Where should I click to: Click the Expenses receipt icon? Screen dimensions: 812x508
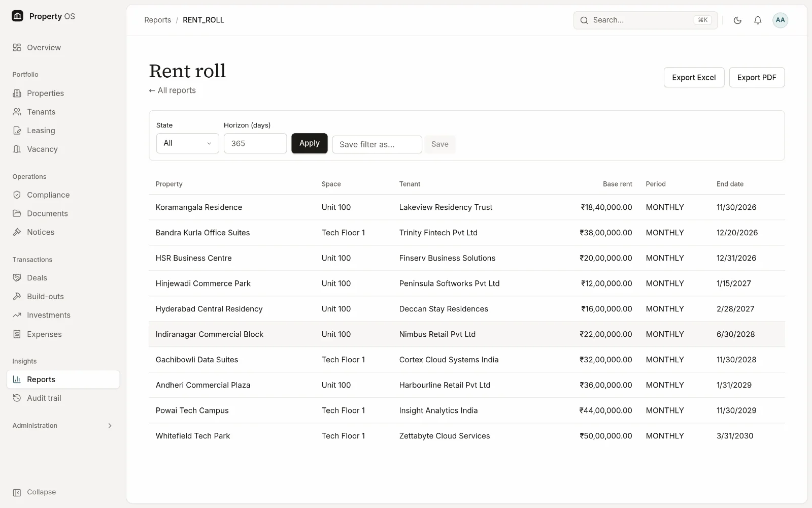pos(17,334)
